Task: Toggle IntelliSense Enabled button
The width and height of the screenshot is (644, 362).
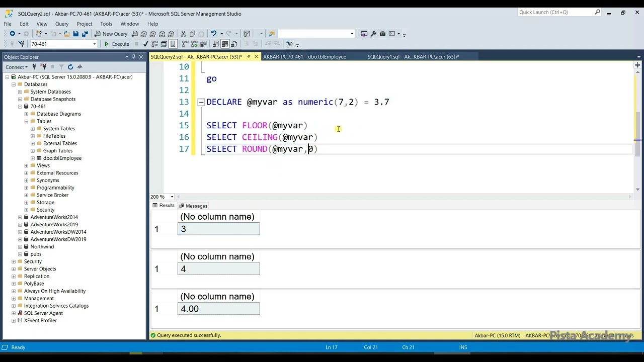Action: (x=173, y=44)
